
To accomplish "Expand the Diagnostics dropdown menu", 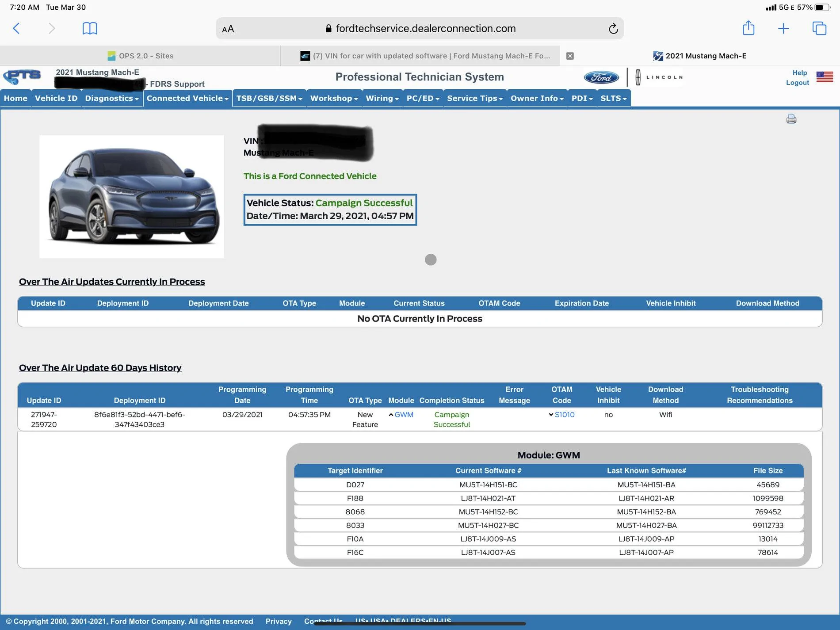I will coord(112,98).
